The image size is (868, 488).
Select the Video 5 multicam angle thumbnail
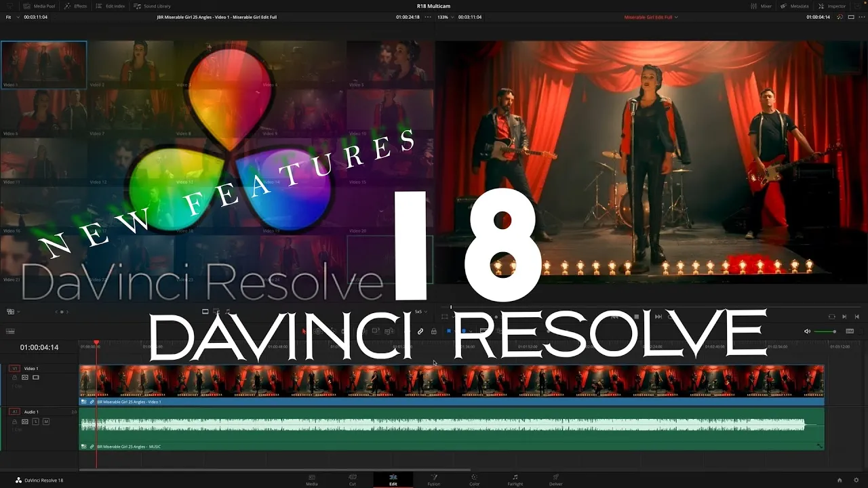click(390, 64)
